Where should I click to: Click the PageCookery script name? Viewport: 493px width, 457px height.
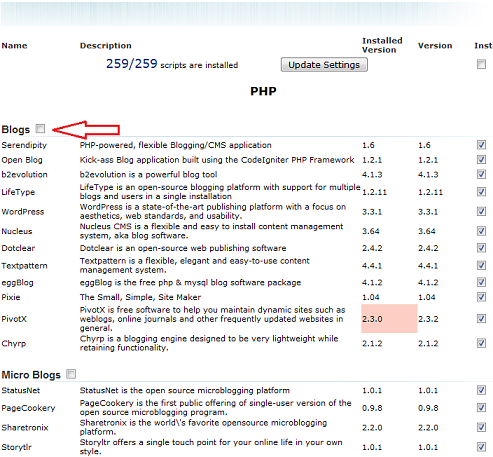tap(28, 408)
